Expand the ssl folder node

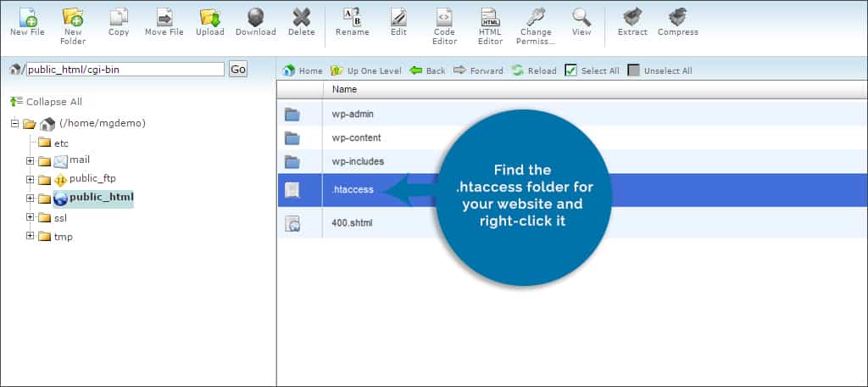[x=31, y=217]
